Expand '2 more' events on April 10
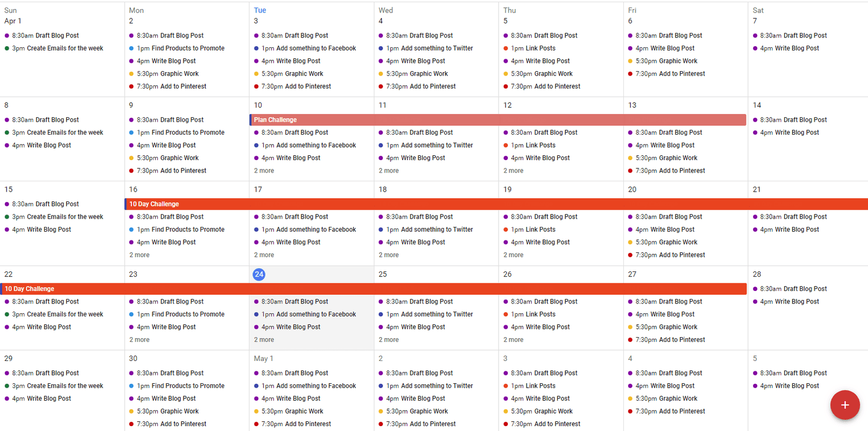The image size is (868, 431). [264, 170]
